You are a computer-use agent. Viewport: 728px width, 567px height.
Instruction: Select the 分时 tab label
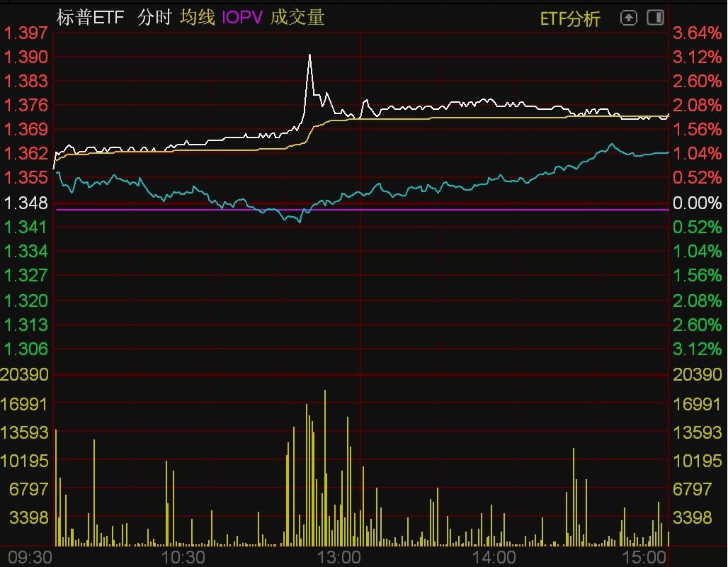pyautogui.click(x=154, y=18)
